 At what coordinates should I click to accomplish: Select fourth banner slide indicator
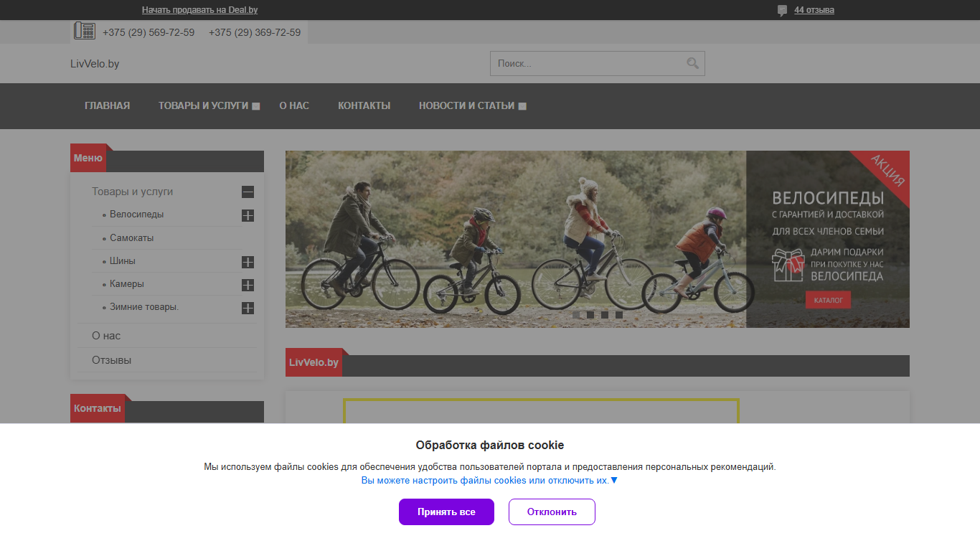tap(619, 315)
